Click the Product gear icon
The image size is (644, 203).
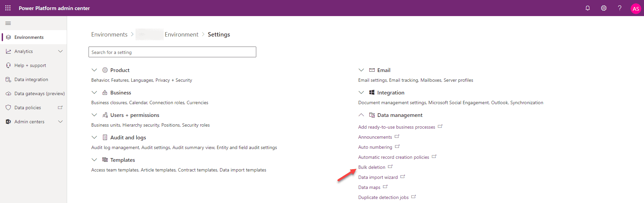[x=105, y=70]
